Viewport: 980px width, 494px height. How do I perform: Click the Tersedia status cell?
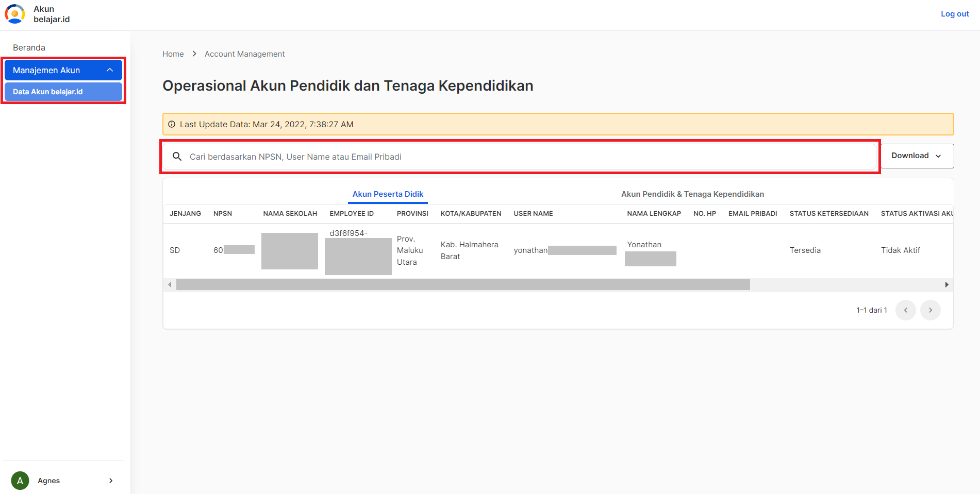click(x=805, y=250)
